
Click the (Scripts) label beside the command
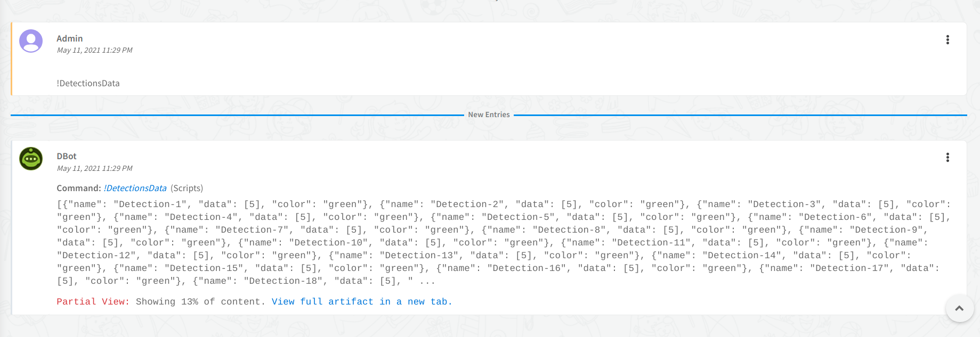point(187,188)
